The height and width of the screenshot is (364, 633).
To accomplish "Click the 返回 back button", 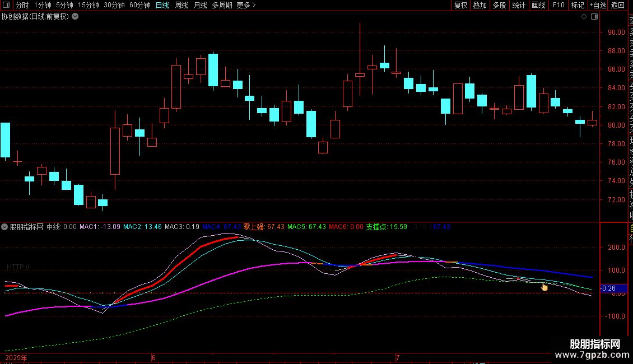I will [x=618, y=6].
